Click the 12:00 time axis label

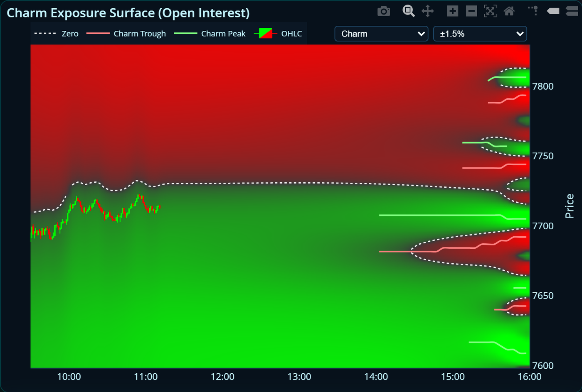222,377
